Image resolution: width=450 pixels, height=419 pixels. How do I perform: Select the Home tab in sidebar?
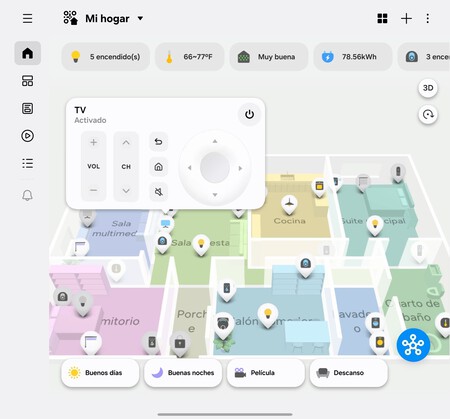28,53
